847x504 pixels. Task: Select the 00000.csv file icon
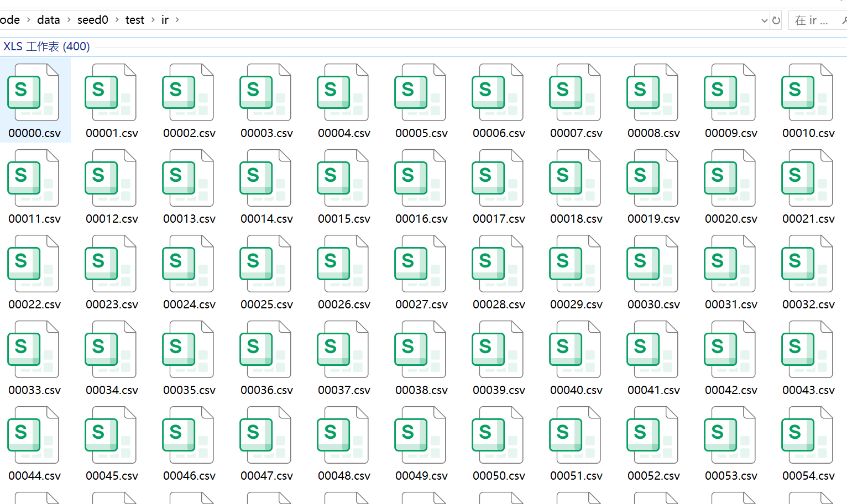click(33, 92)
